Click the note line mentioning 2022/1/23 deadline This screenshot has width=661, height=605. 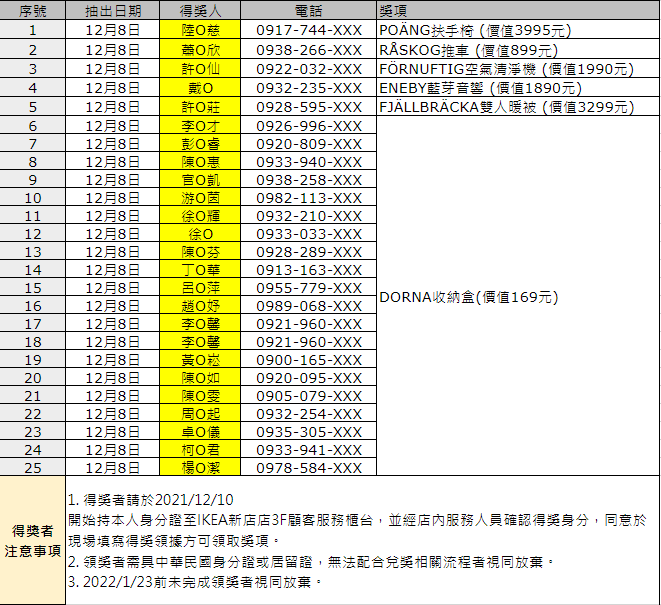pos(196,582)
